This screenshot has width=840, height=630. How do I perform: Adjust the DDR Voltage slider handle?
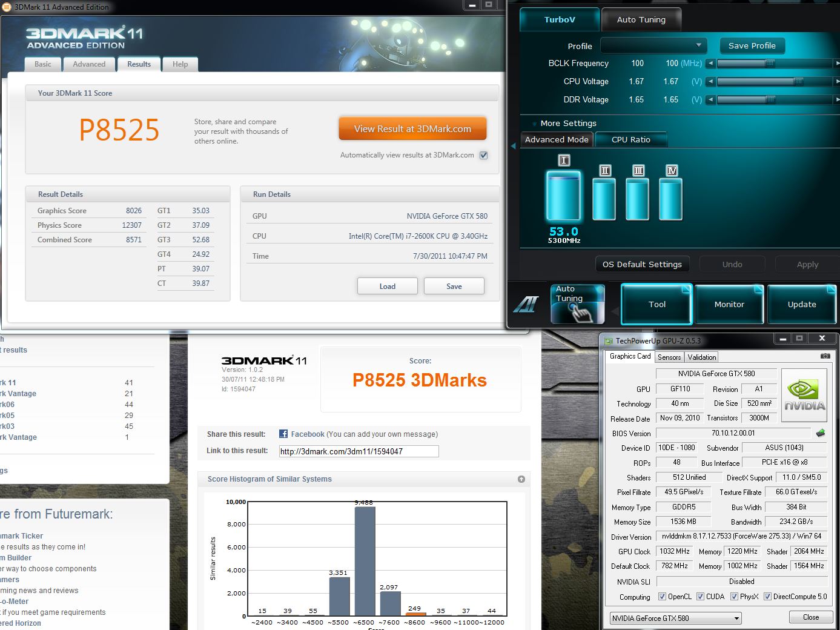click(x=770, y=99)
